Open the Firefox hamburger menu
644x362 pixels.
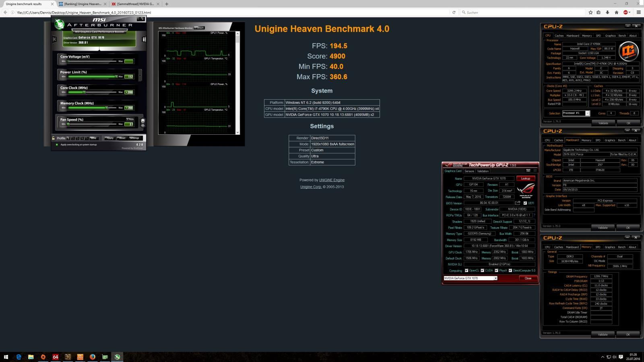point(638,12)
